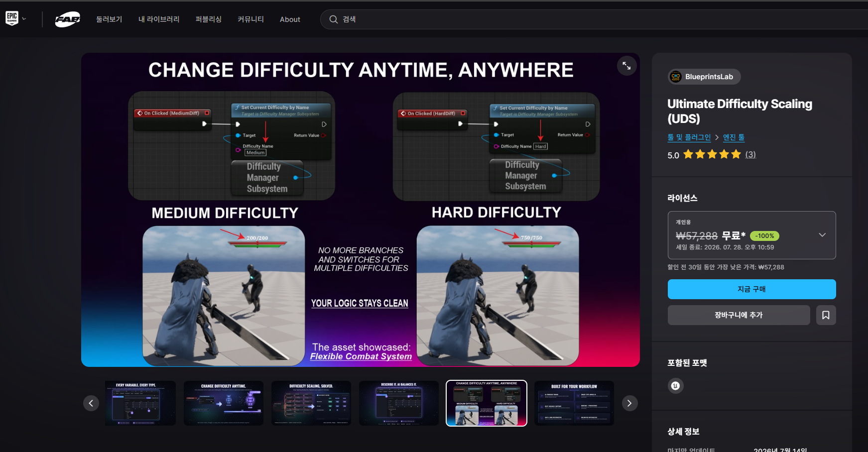Click the 'Ultimate Difficulty Scaling (UDS)' title

(740, 111)
